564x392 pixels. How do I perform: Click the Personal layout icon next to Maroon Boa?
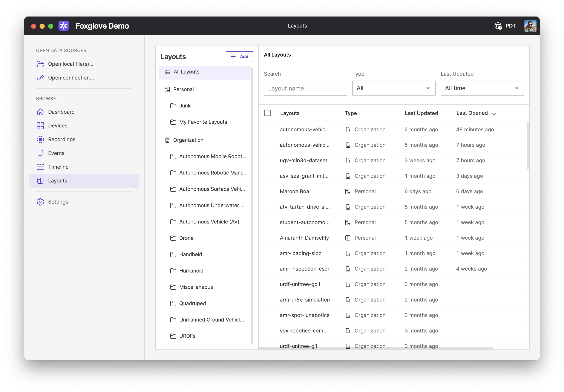click(348, 191)
